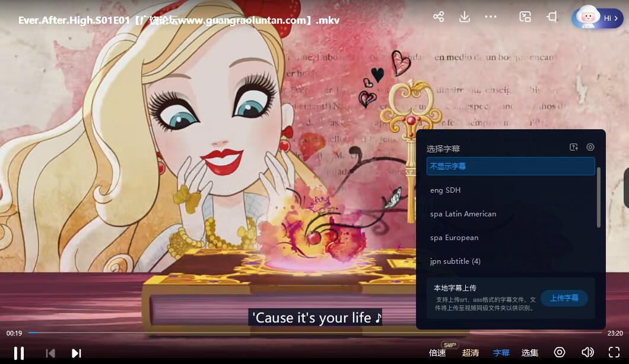Seek on the video progress bar
The width and height of the screenshot is (629, 364).
[x=315, y=333]
